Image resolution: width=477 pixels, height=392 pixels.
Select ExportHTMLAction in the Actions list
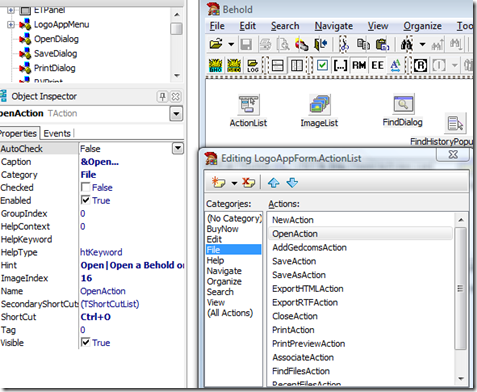pos(308,289)
